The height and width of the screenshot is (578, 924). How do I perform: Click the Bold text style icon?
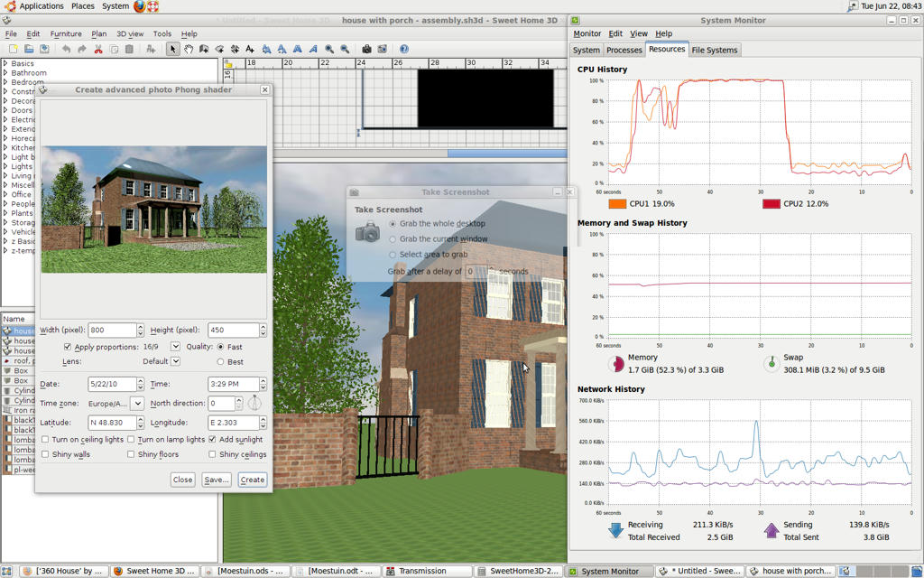[x=298, y=49]
